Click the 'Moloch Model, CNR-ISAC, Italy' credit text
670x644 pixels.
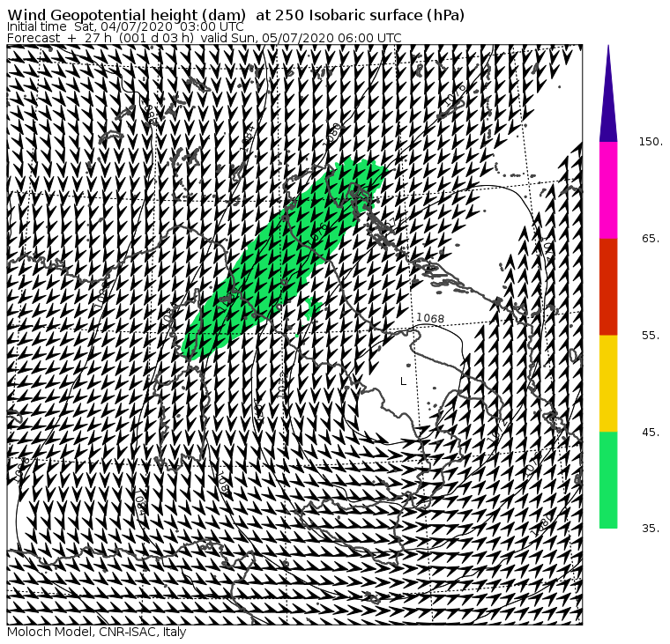click(97, 632)
